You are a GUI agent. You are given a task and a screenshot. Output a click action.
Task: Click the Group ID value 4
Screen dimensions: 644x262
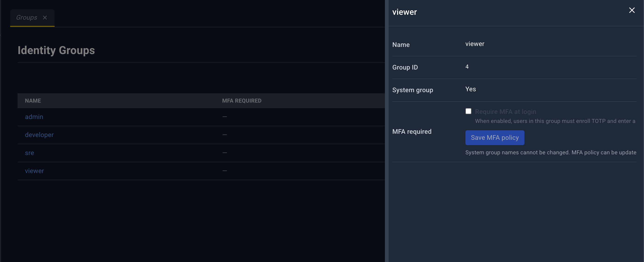click(467, 67)
